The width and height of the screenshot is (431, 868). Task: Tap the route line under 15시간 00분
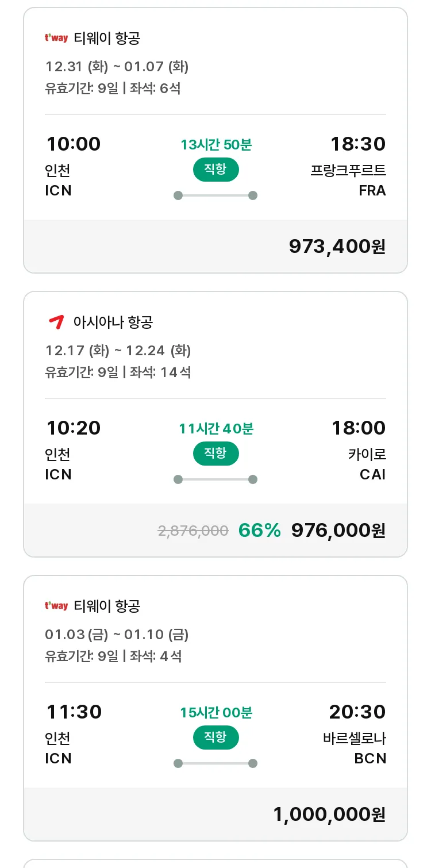click(215, 763)
